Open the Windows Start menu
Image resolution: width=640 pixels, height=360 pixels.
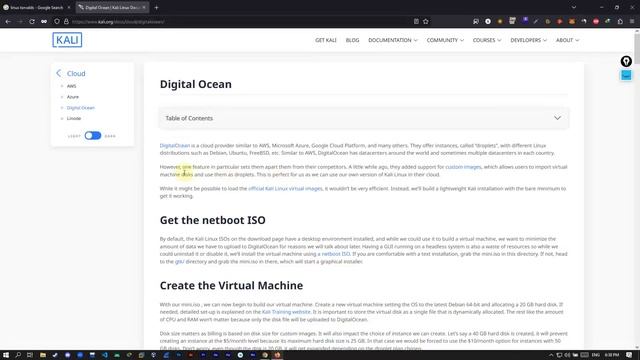tap(6, 355)
